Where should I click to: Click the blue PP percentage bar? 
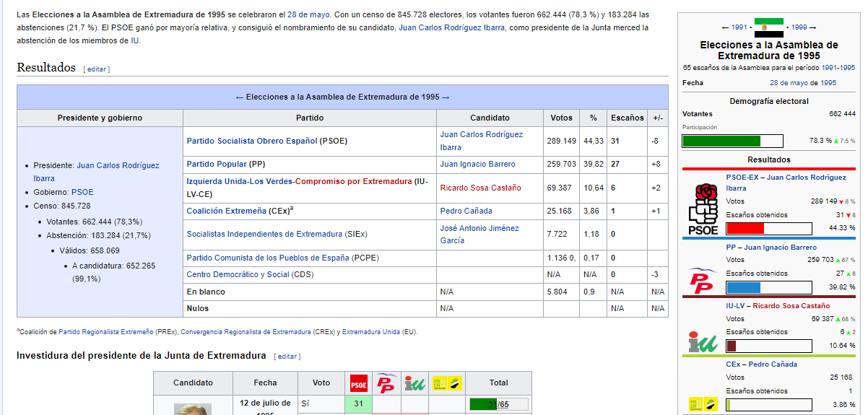[x=744, y=287]
